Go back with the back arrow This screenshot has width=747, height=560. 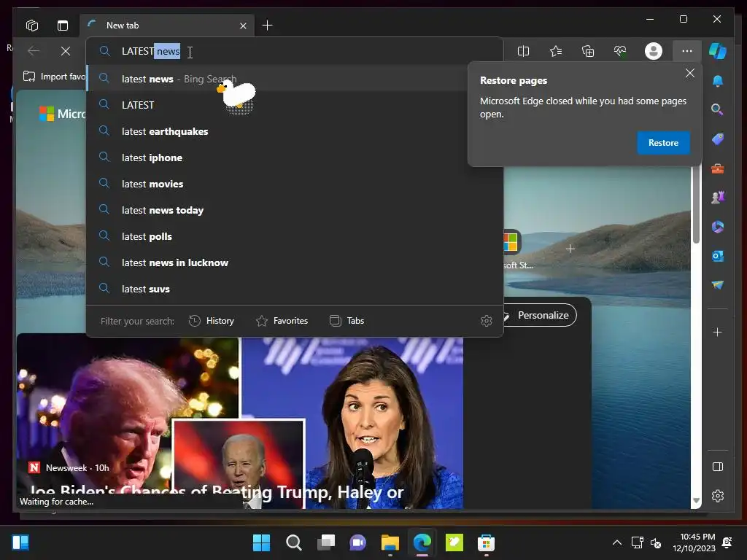tap(34, 51)
